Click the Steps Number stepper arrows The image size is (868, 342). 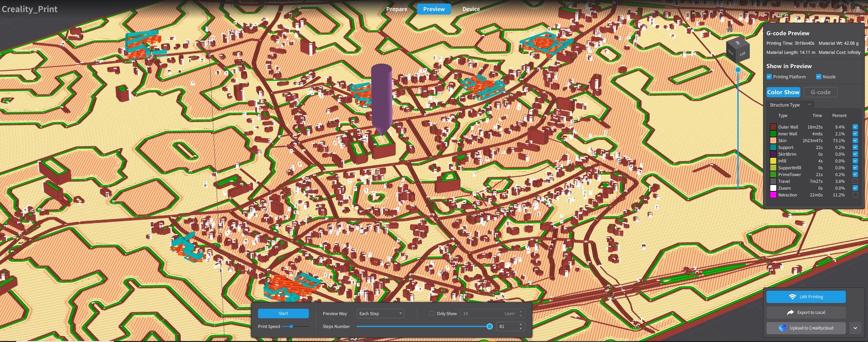(521, 326)
